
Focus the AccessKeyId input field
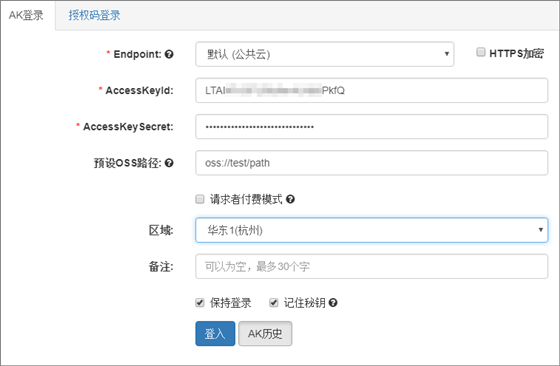[371, 90]
